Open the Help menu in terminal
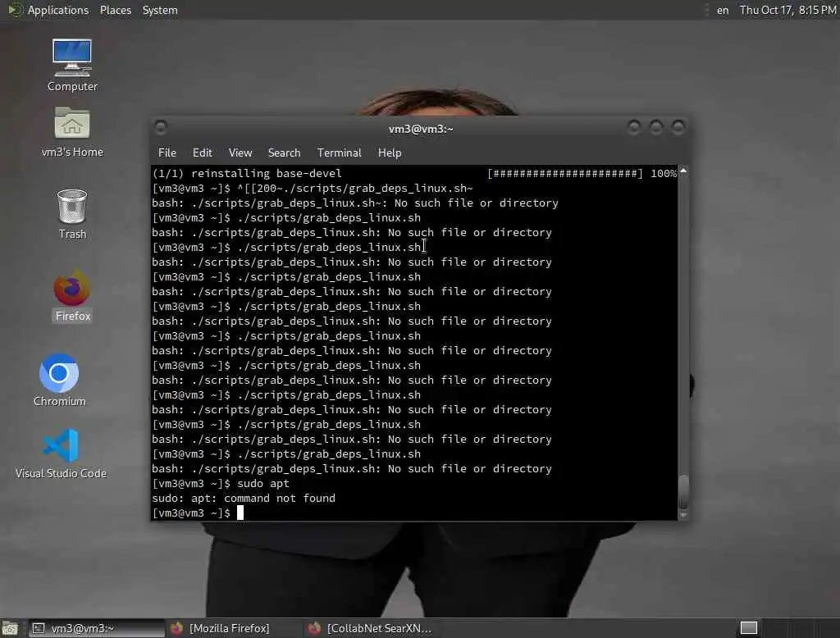The width and height of the screenshot is (840, 638). tap(390, 153)
